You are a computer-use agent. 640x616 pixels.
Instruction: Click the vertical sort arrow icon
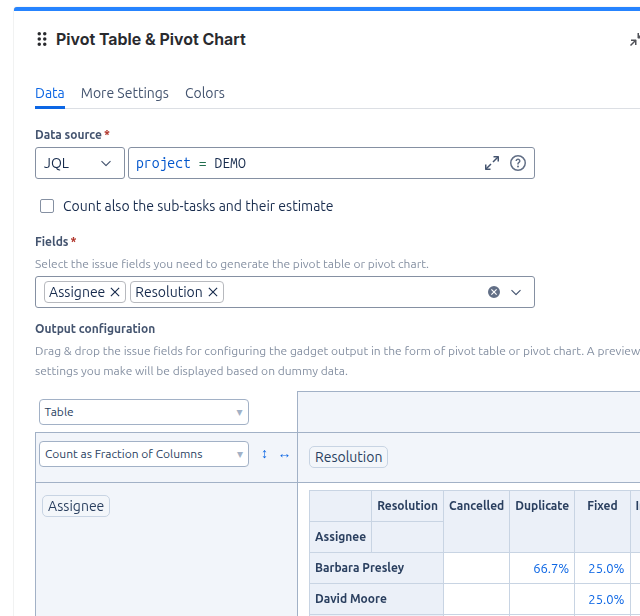264,454
